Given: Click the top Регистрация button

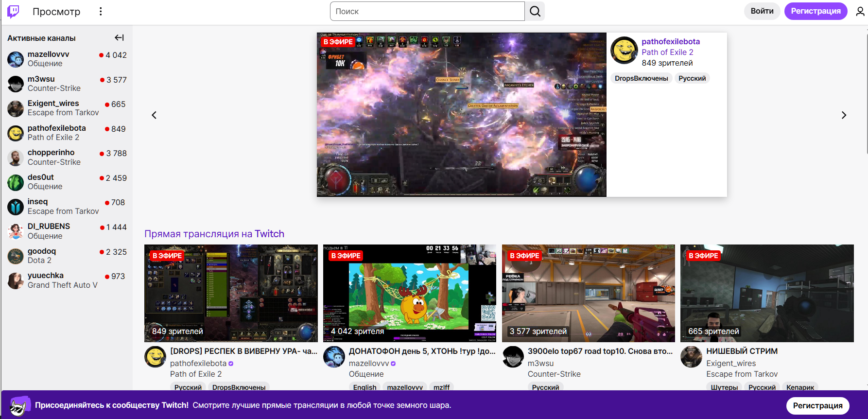Looking at the screenshot, I should coord(816,11).
